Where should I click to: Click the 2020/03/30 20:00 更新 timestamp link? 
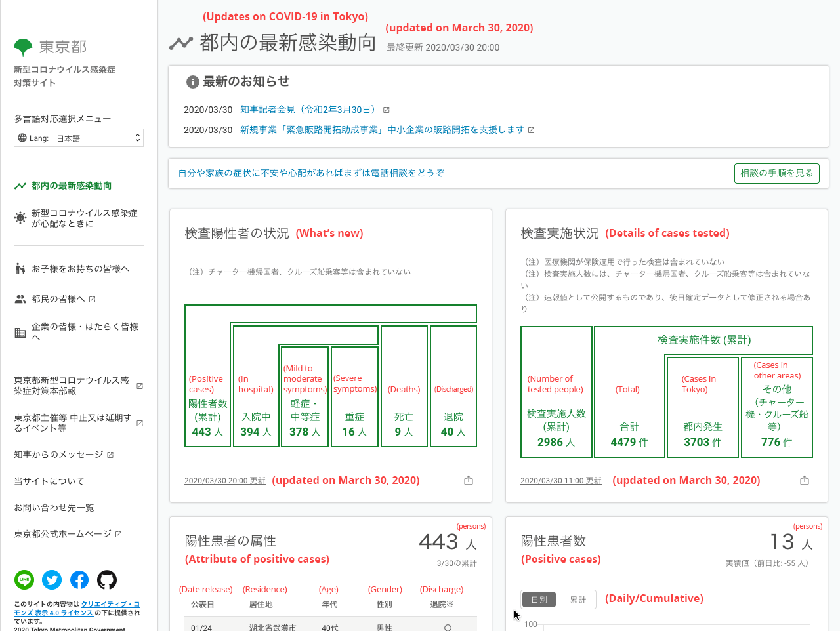click(224, 481)
